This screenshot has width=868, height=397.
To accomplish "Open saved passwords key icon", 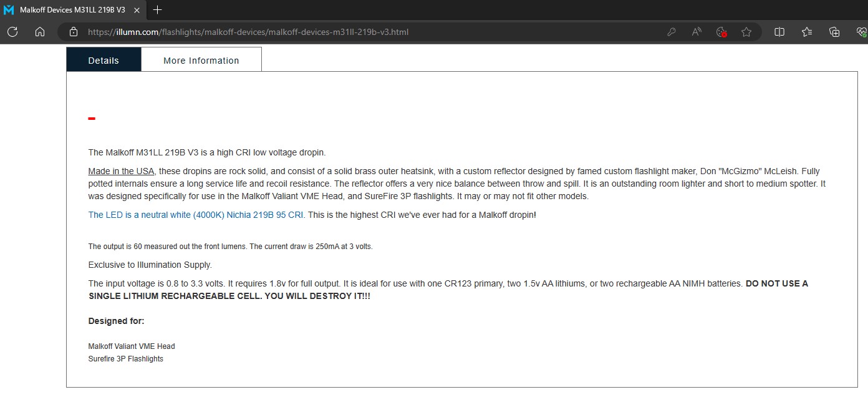I will pyautogui.click(x=672, y=32).
